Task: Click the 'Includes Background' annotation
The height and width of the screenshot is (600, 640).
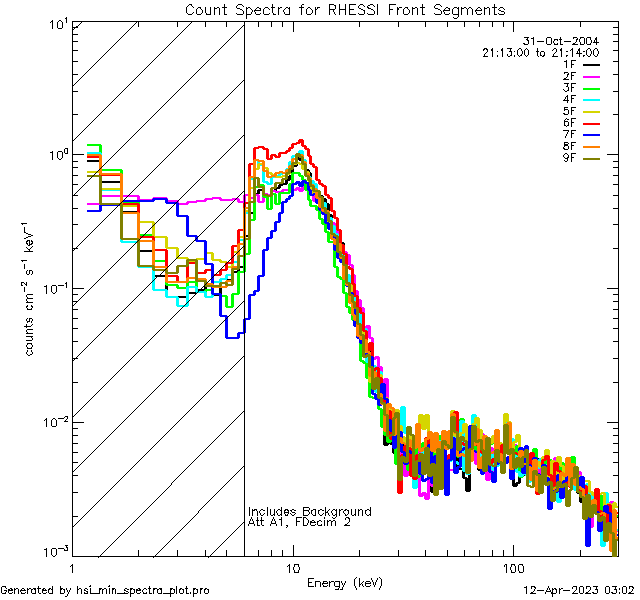Action: click(310, 511)
